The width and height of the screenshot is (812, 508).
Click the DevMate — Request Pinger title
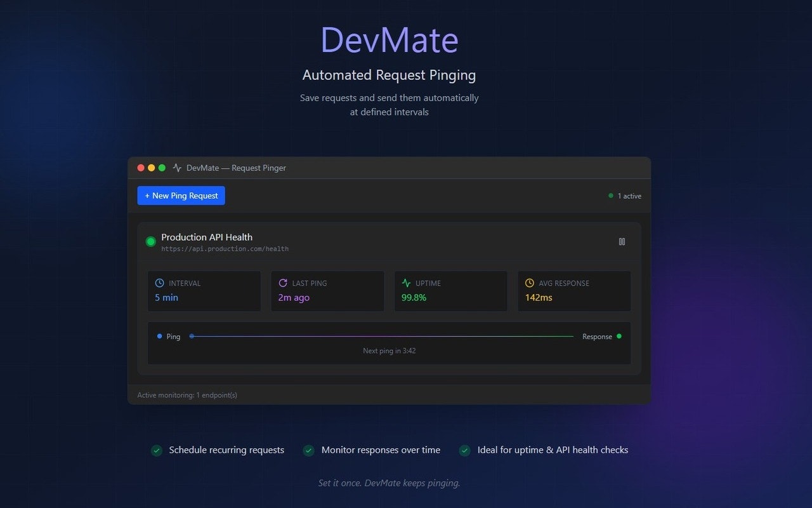[x=236, y=168]
